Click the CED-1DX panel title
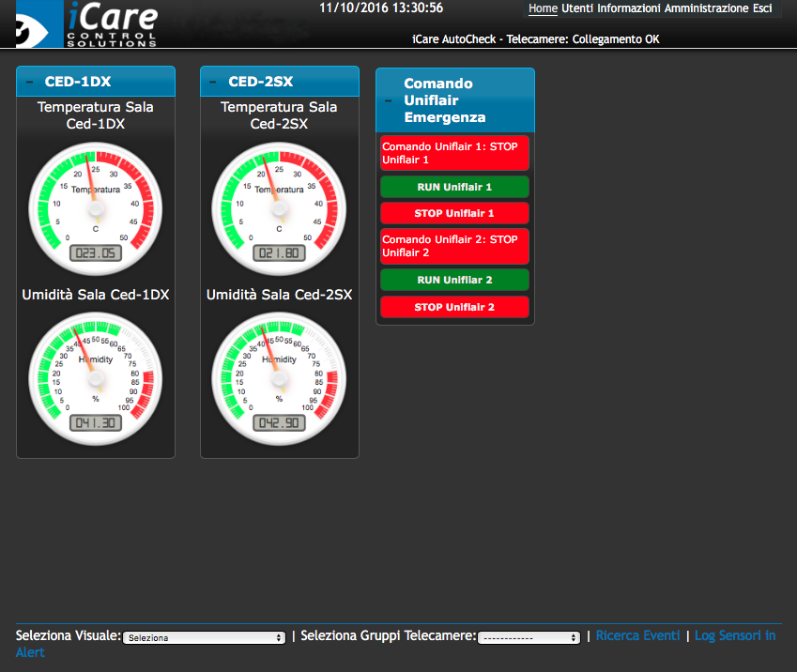Screen dimensions: 797x672 [x=78, y=82]
